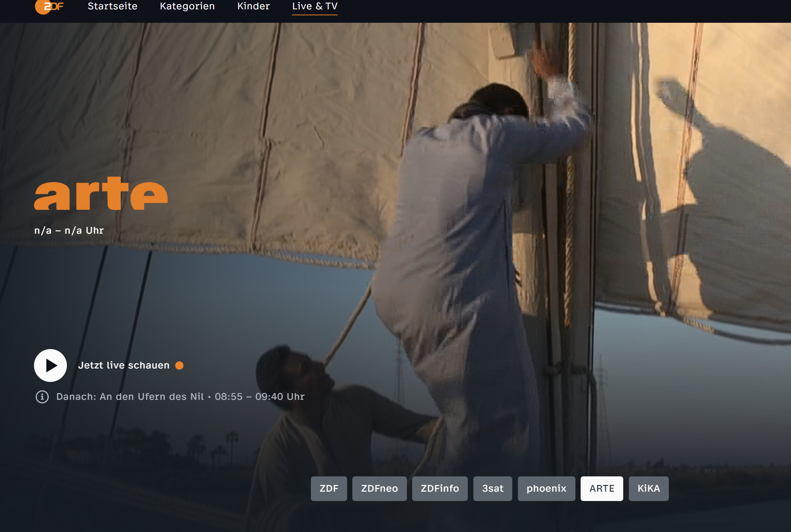Click the orange arte channel logo

click(101, 193)
